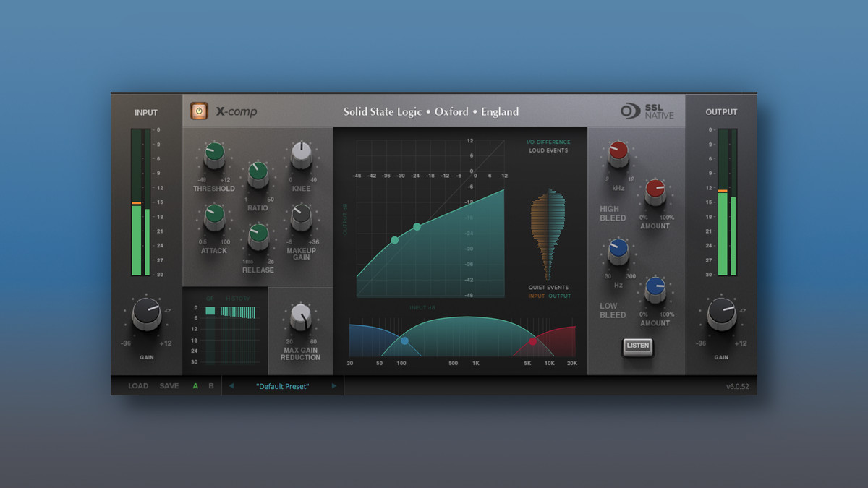
Task: Click the green Threshold knob
Action: [x=214, y=153]
